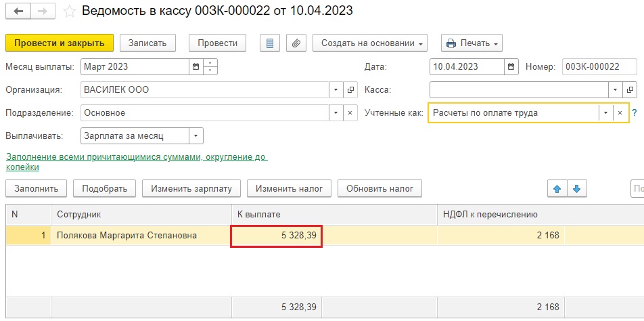Image resolution: width=644 pixels, height=321 pixels.
Task: Click the search field at table right
Action: coord(637,189)
